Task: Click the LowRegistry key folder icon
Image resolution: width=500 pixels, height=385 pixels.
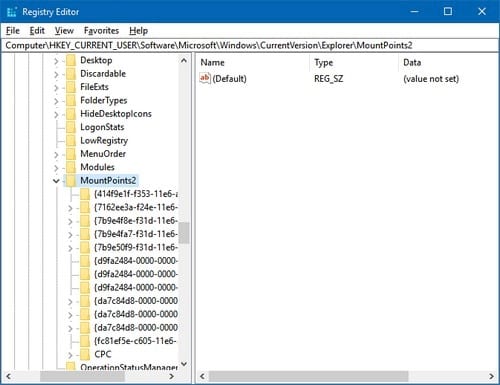Action: (71, 141)
